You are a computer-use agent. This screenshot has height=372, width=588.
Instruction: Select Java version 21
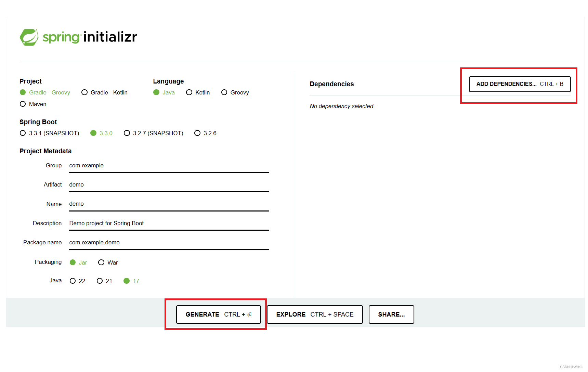point(104,281)
